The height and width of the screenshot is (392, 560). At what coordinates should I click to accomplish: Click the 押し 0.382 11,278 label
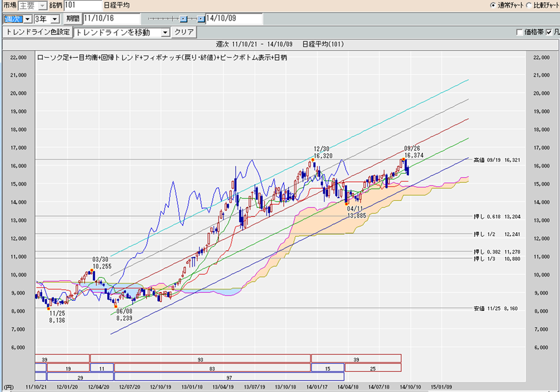pos(497,252)
